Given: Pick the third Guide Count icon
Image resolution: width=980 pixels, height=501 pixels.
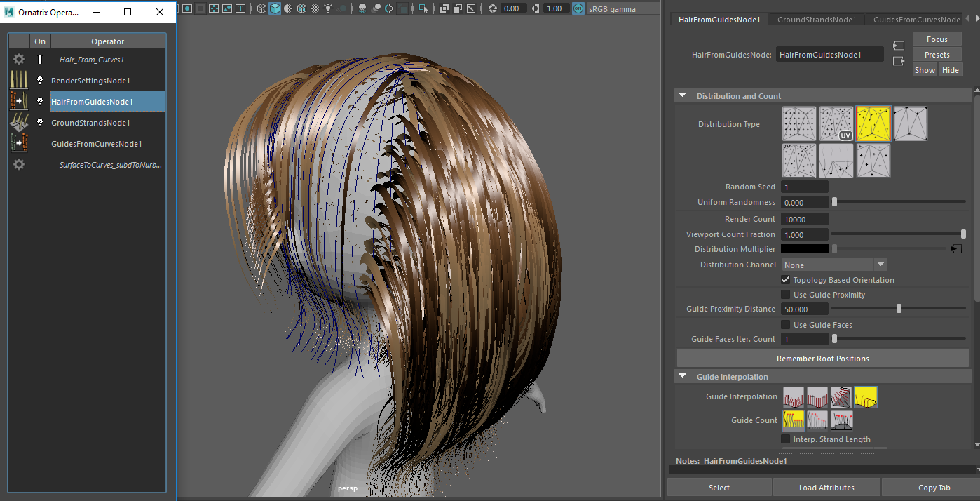Looking at the screenshot, I should pos(841,420).
